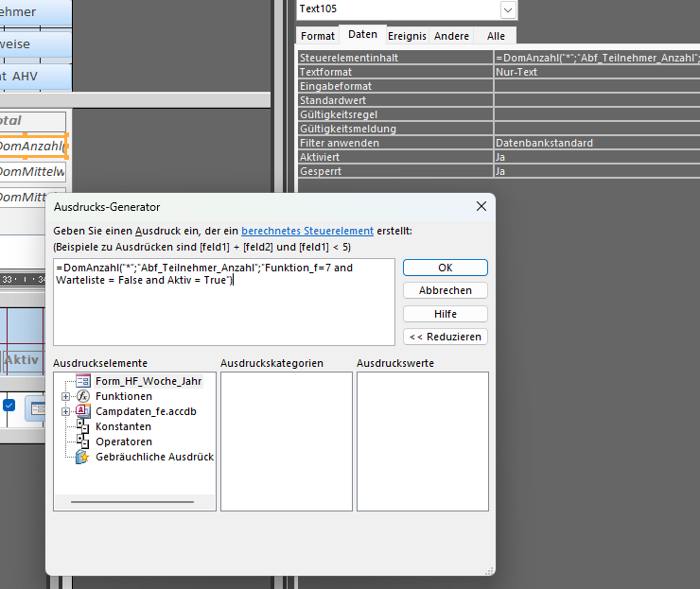Click the Funktionen fx icon
Screen dimensions: 700x589
coord(83,396)
